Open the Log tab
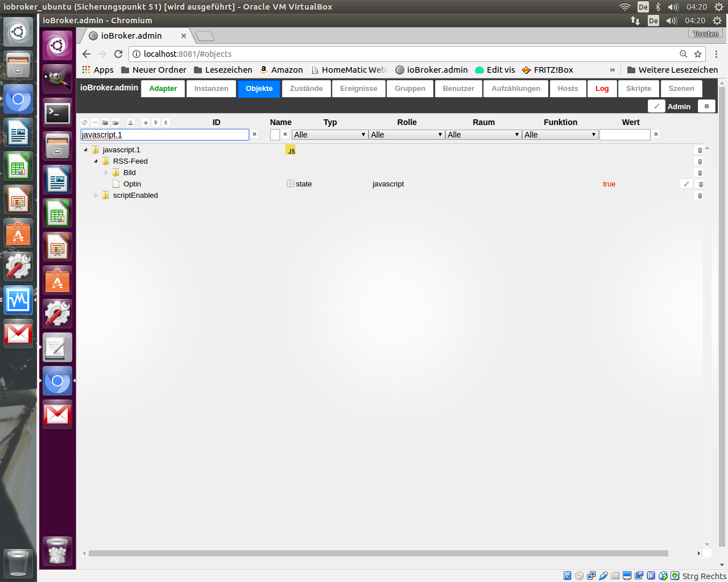Screen dimensions: 728x582 [x=602, y=89]
